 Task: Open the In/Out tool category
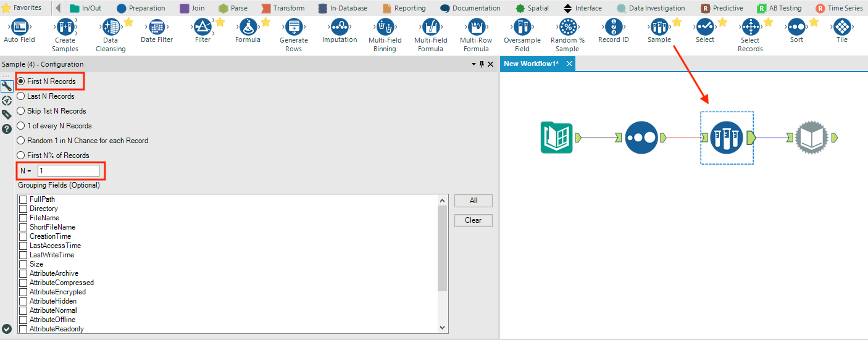(86, 8)
